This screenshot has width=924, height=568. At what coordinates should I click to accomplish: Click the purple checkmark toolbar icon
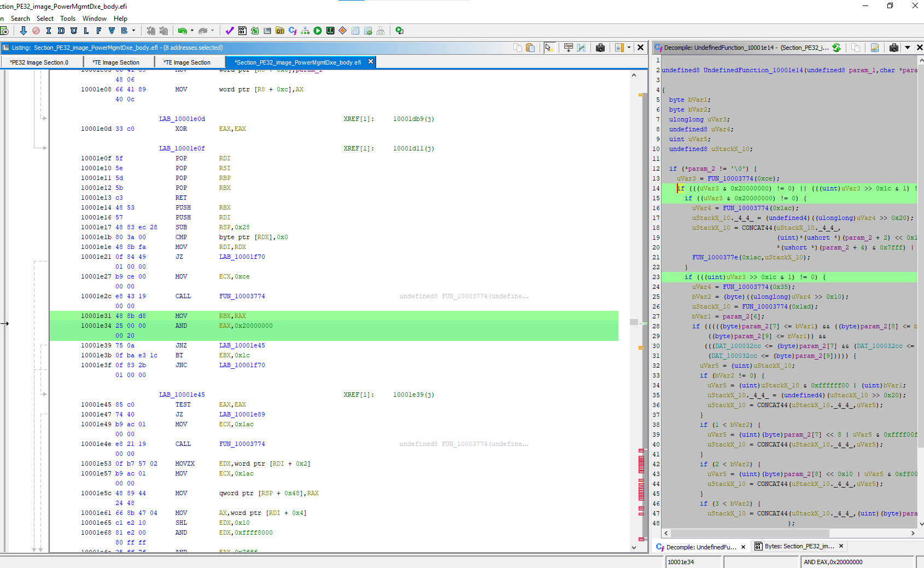[230, 31]
